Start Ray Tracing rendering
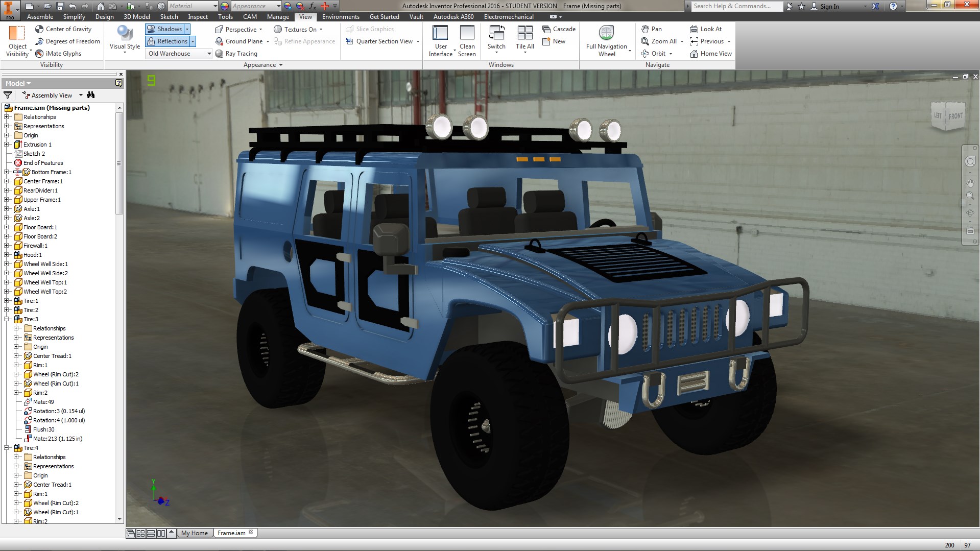Viewport: 980px width, 551px height. (x=236, y=54)
